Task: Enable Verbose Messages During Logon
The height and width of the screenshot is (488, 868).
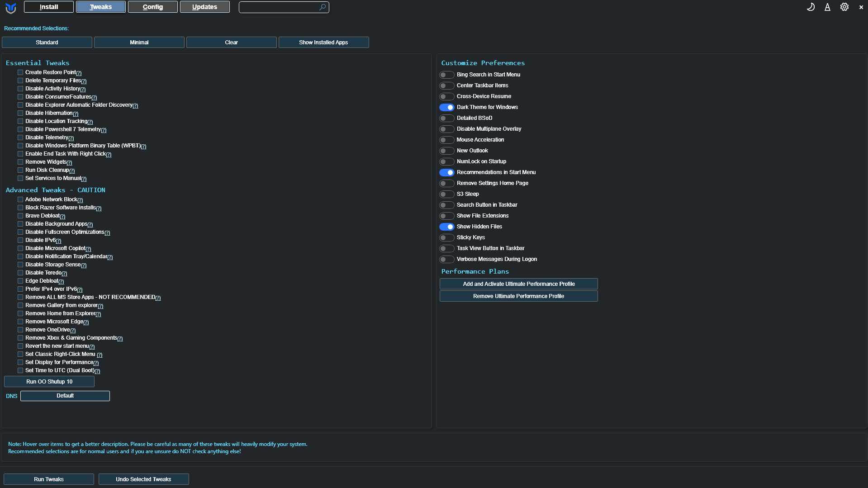Action: click(447, 259)
